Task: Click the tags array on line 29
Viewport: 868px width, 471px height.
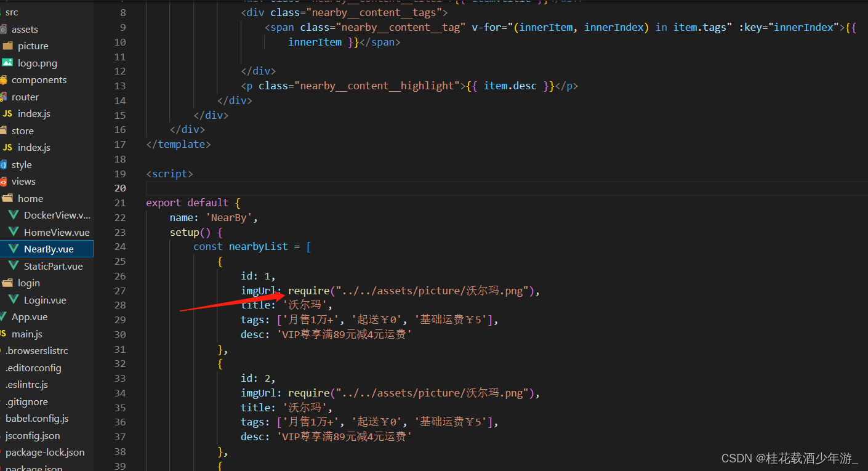Action: pos(387,320)
